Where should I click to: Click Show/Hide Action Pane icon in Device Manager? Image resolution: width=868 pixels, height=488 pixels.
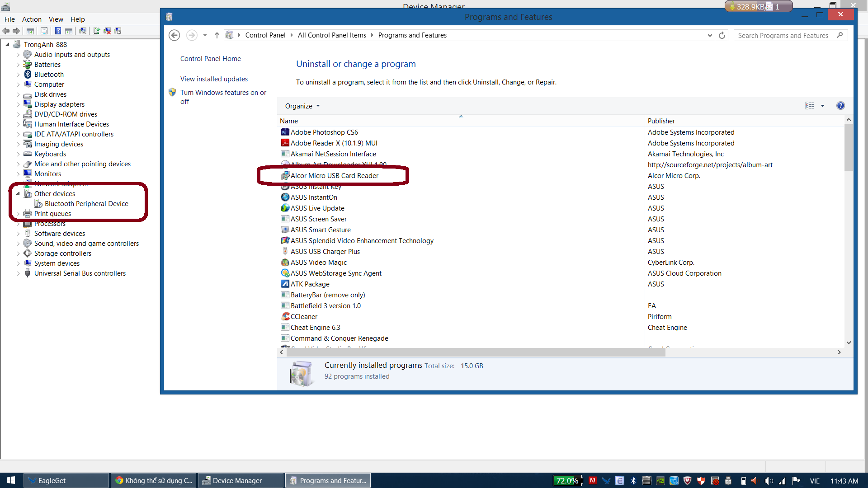[x=69, y=31]
